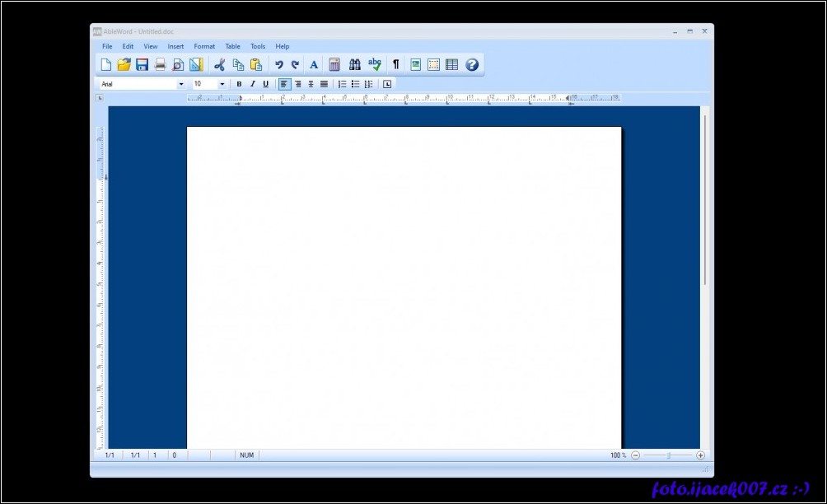
Task: Toggle paragraph marks visibility
Action: pos(395,64)
